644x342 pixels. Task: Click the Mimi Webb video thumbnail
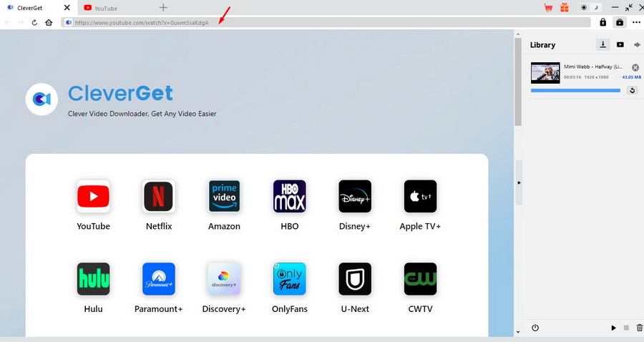pos(545,73)
